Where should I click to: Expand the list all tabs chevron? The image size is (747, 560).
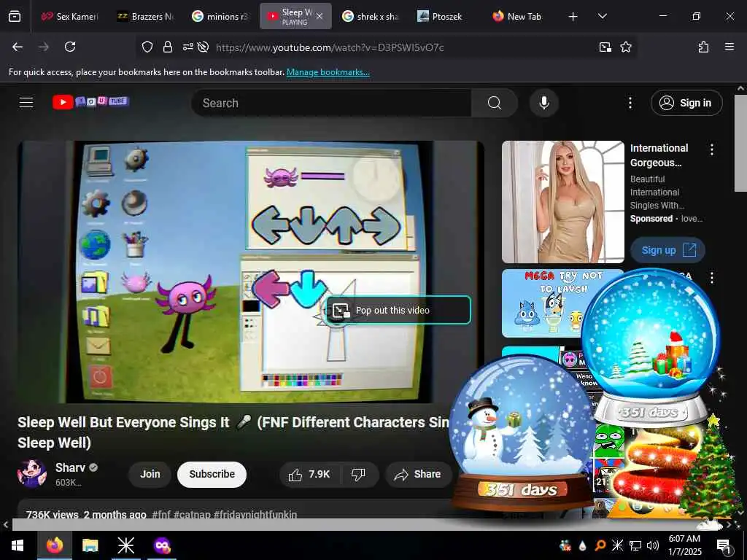point(602,16)
